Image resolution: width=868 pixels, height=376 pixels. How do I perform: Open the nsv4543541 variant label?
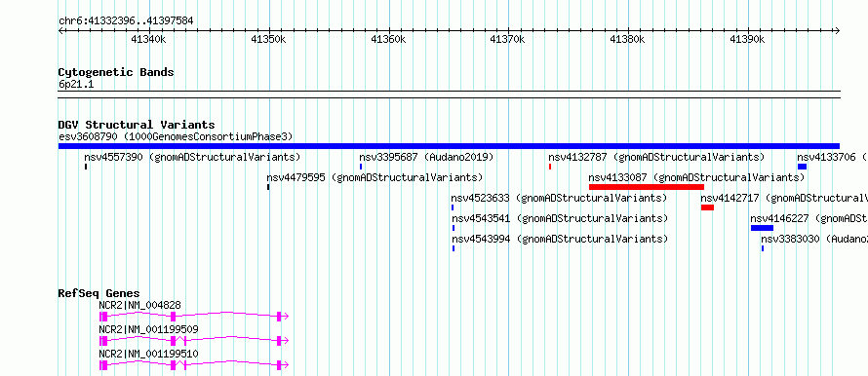tap(560, 218)
